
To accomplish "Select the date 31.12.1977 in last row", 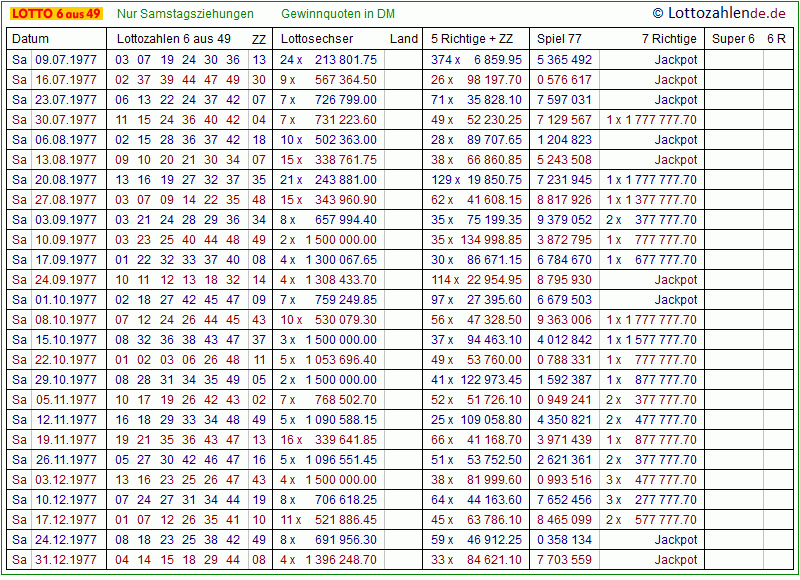I will pos(66,560).
